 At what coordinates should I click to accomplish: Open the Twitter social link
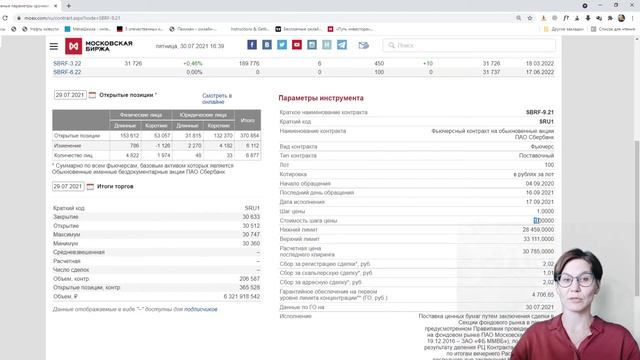(x=282, y=45)
